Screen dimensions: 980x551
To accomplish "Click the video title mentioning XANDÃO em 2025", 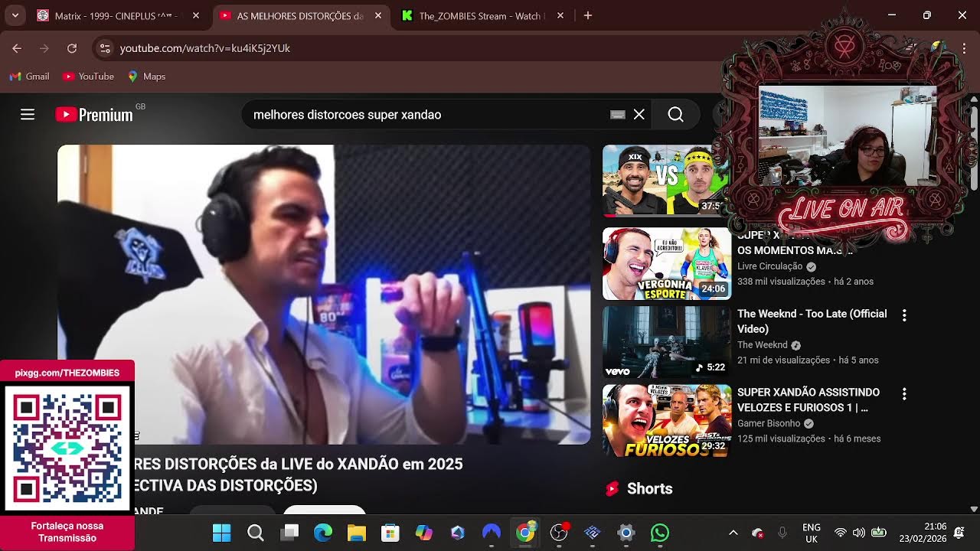I will click(299, 474).
